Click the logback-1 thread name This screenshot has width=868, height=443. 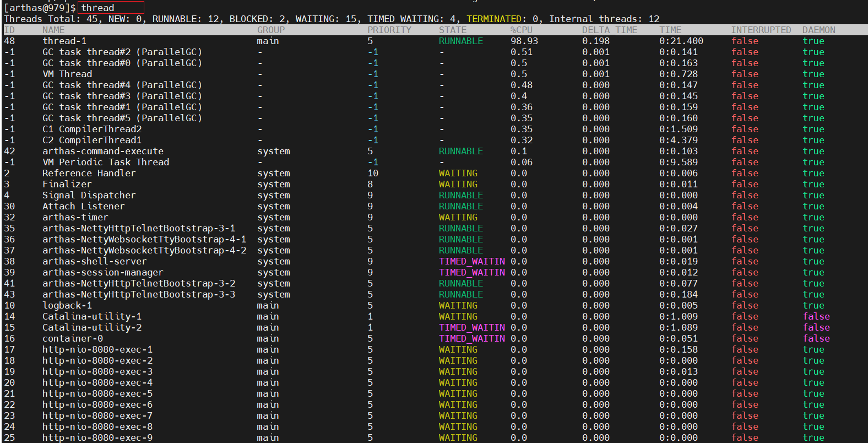67,305
